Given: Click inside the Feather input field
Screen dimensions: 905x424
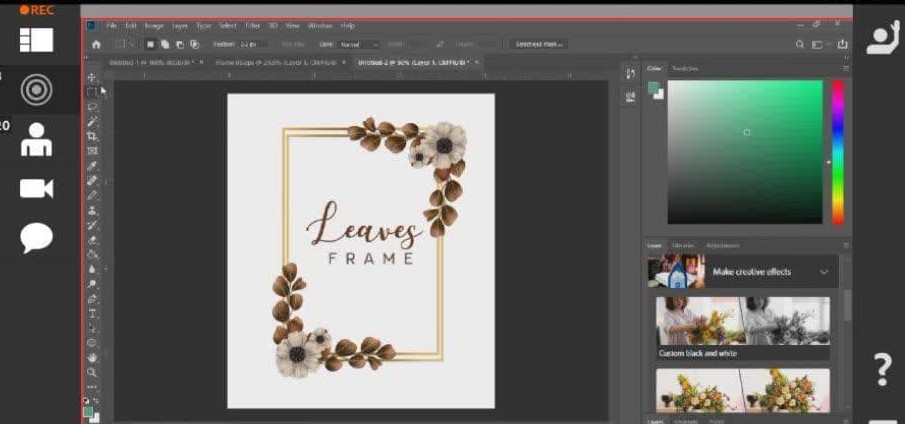Looking at the screenshot, I should 253,44.
